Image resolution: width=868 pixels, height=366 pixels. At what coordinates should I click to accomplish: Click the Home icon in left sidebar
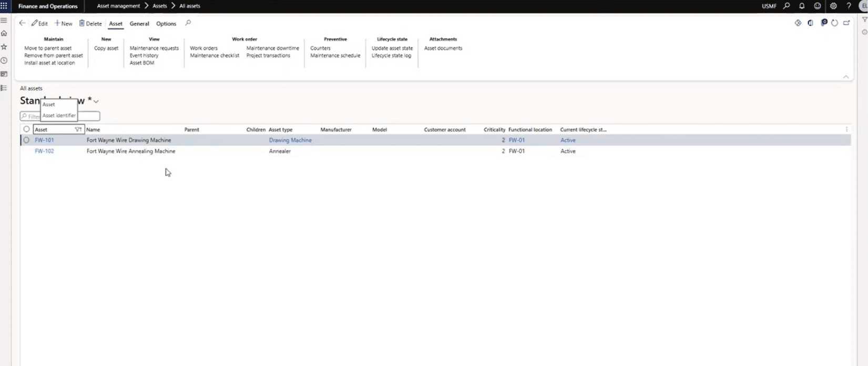pos(4,34)
